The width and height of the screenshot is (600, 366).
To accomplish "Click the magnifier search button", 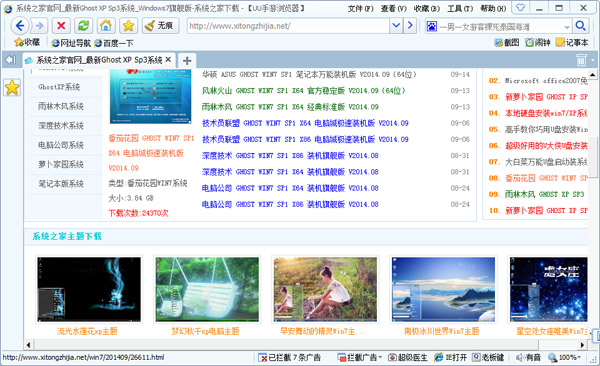I will [x=580, y=26].
